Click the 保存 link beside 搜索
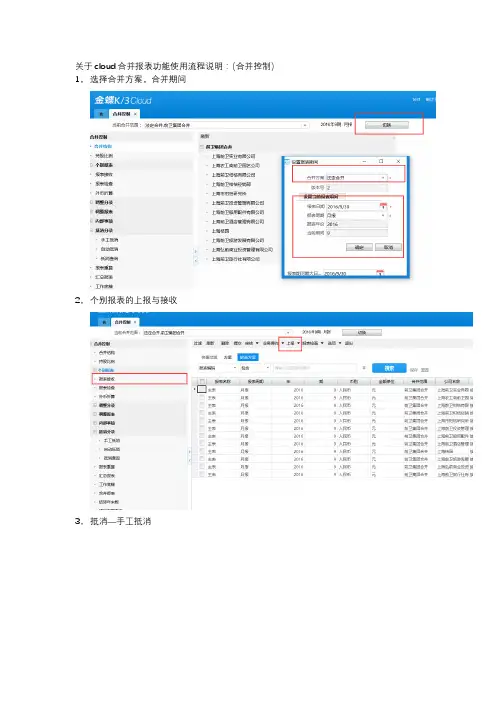 click(414, 370)
